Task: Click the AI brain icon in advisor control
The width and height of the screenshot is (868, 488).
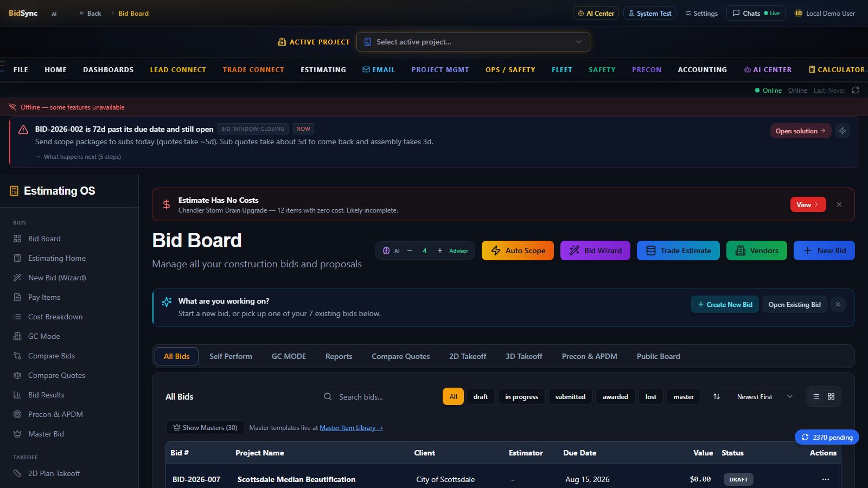Action: click(386, 251)
